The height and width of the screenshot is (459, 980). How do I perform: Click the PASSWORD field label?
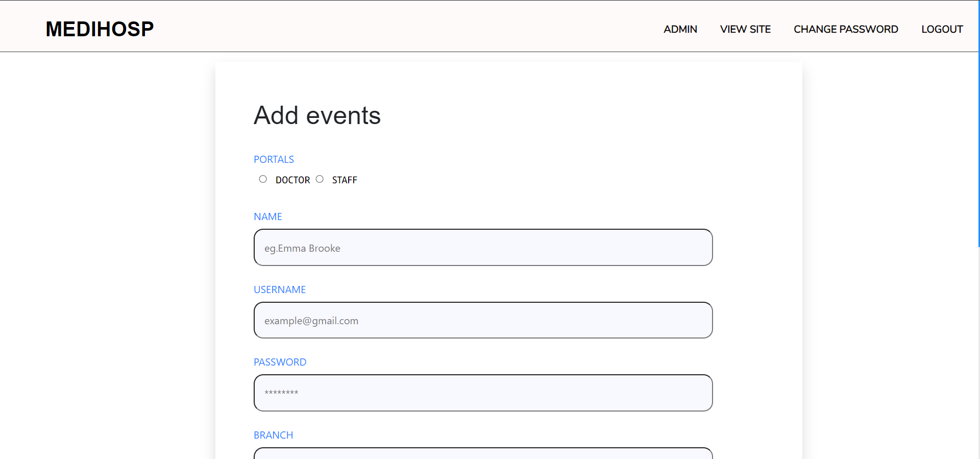[280, 362]
